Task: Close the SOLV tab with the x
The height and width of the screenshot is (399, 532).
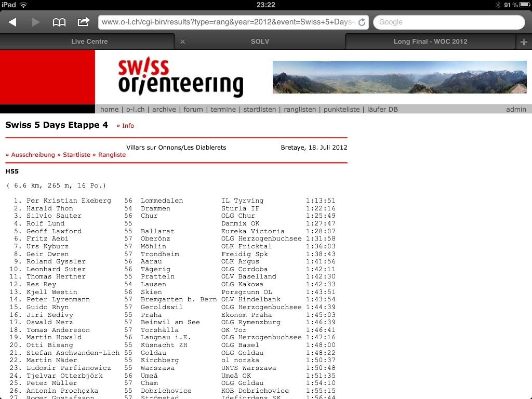Action: [182, 42]
